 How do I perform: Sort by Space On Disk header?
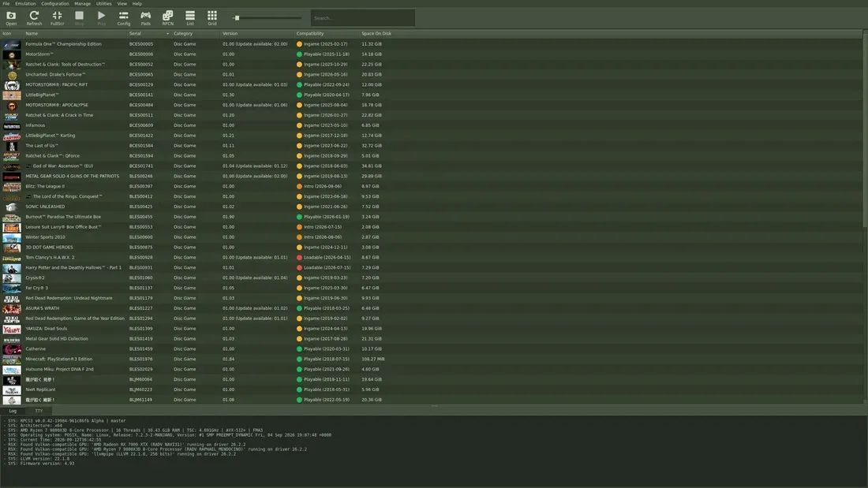[376, 34]
